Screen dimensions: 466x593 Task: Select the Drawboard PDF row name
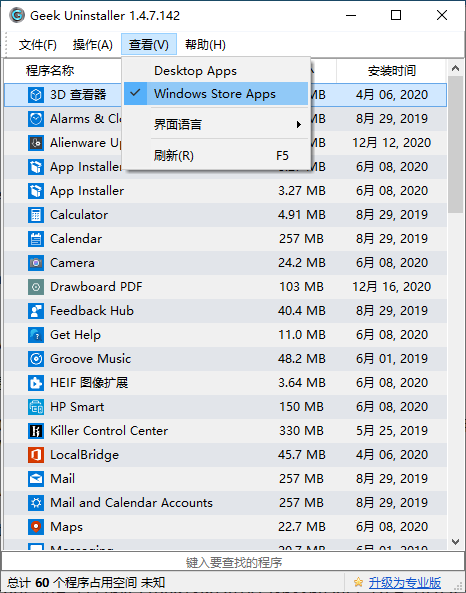96,287
